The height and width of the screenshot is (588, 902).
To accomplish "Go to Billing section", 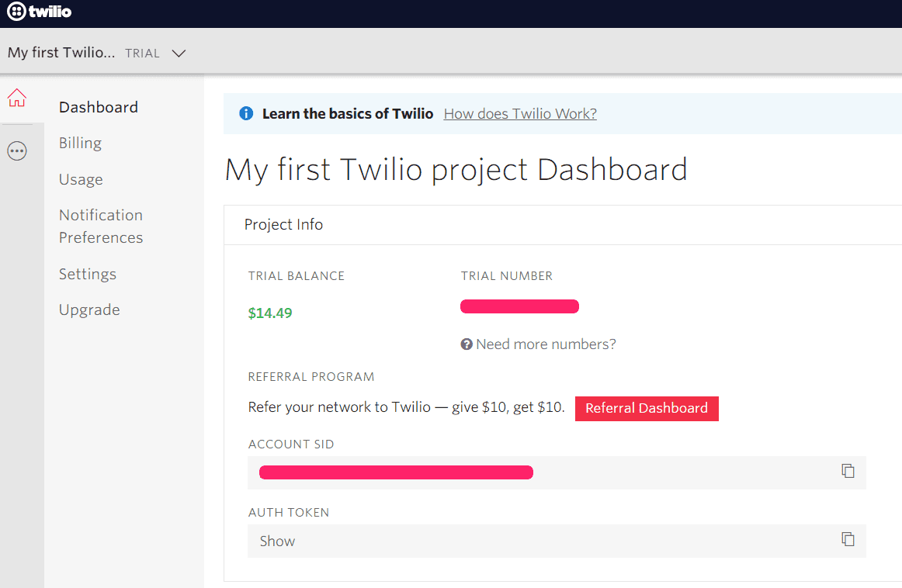I will (x=80, y=143).
